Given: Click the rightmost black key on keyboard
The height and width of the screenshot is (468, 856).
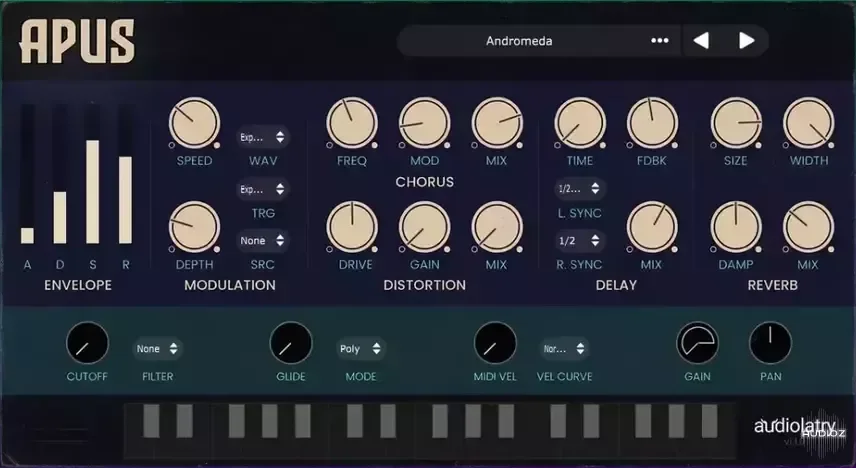Looking at the screenshot, I should [x=709, y=421].
